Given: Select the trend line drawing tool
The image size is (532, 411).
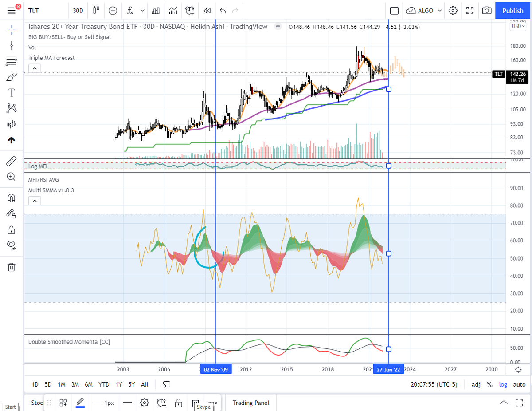Looking at the screenshot, I should click(x=12, y=45).
